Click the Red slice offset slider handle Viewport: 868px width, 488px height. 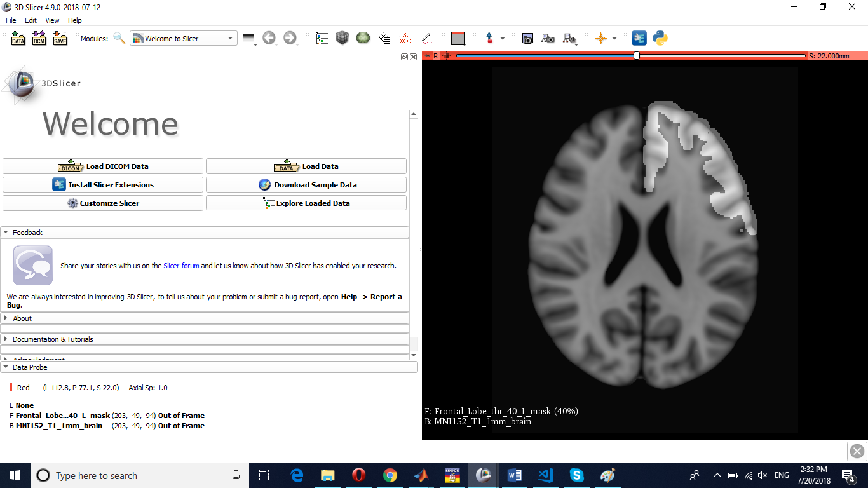pyautogui.click(x=637, y=56)
